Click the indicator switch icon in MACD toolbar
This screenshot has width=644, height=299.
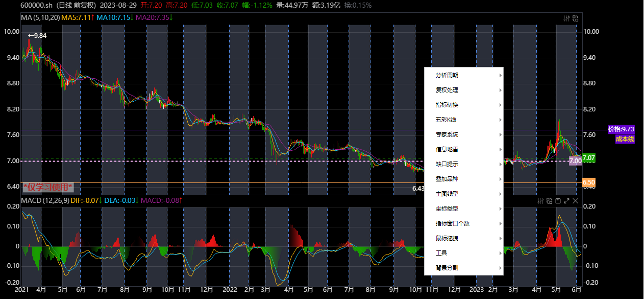(550, 201)
